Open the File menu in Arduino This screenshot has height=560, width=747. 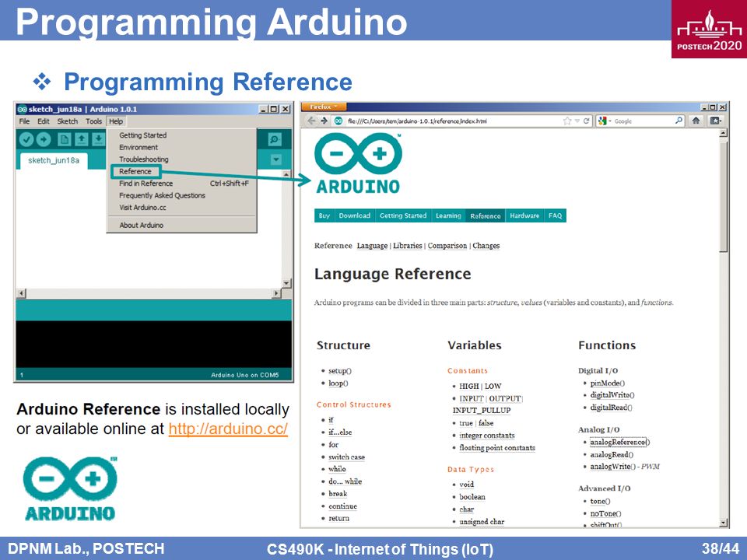coord(24,121)
